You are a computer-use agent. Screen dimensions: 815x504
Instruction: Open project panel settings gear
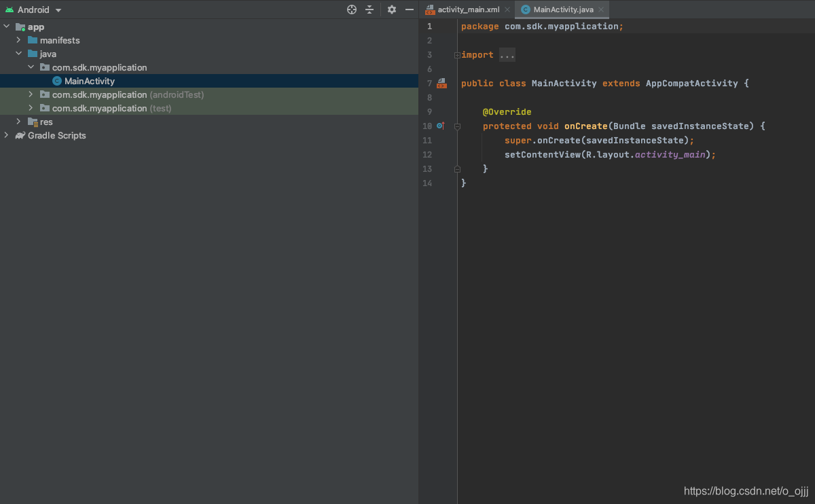[x=392, y=10]
